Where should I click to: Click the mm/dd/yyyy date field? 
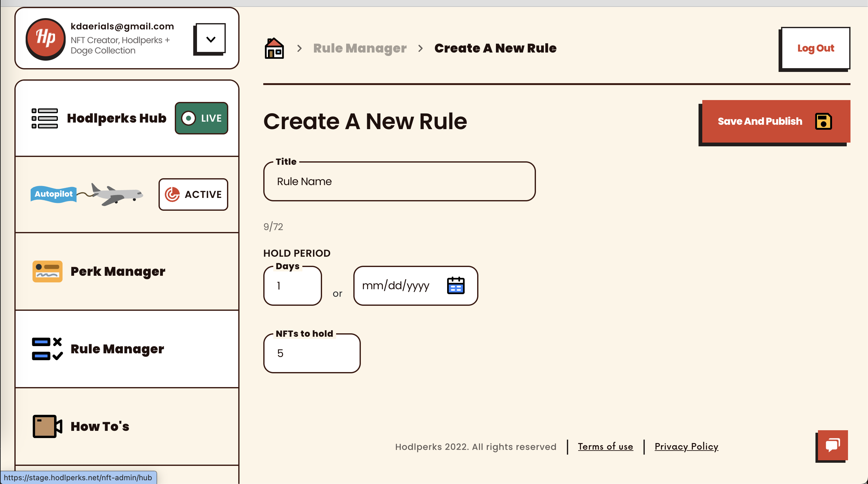416,286
